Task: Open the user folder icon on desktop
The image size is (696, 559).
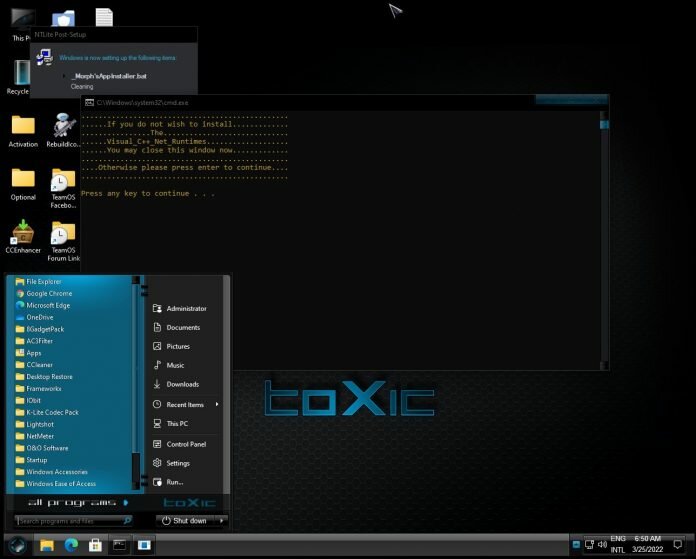Action: [63, 19]
